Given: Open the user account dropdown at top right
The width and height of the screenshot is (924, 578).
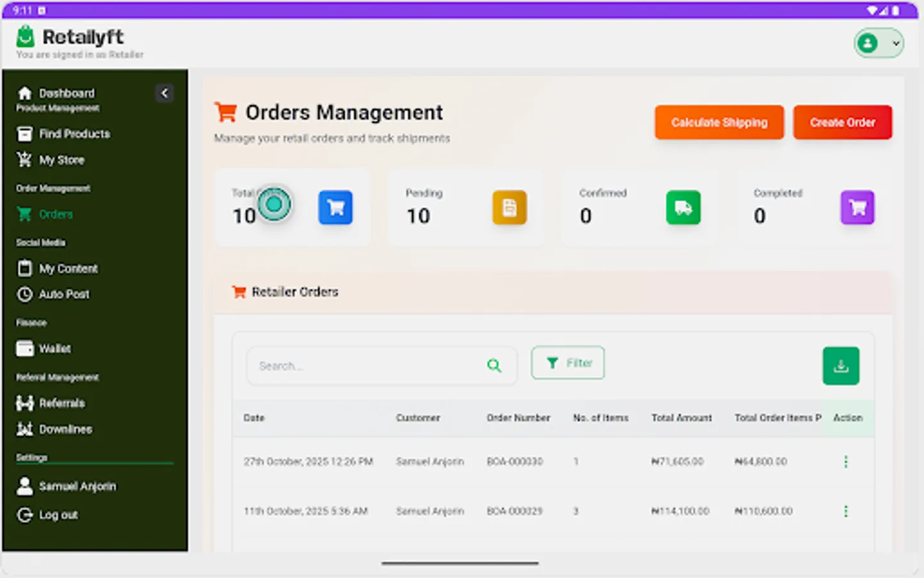Looking at the screenshot, I should tap(879, 44).
